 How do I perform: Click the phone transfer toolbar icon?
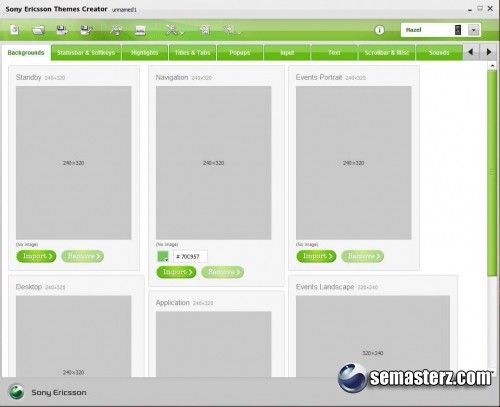pos(205,30)
